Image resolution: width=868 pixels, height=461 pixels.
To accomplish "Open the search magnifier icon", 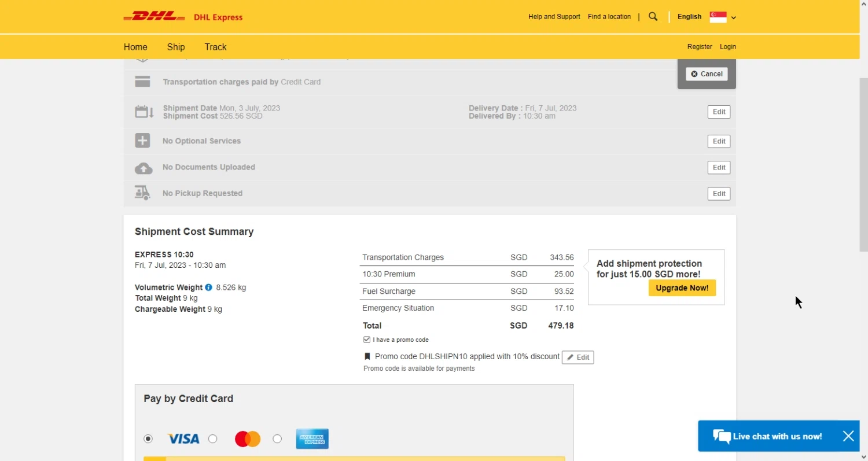I will point(653,17).
